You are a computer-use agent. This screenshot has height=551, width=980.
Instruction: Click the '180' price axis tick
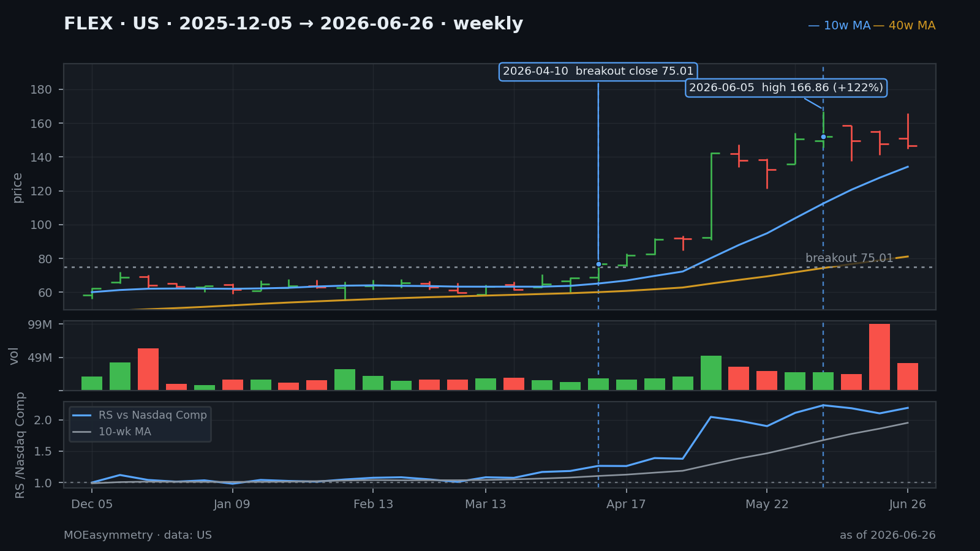point(41,90)
